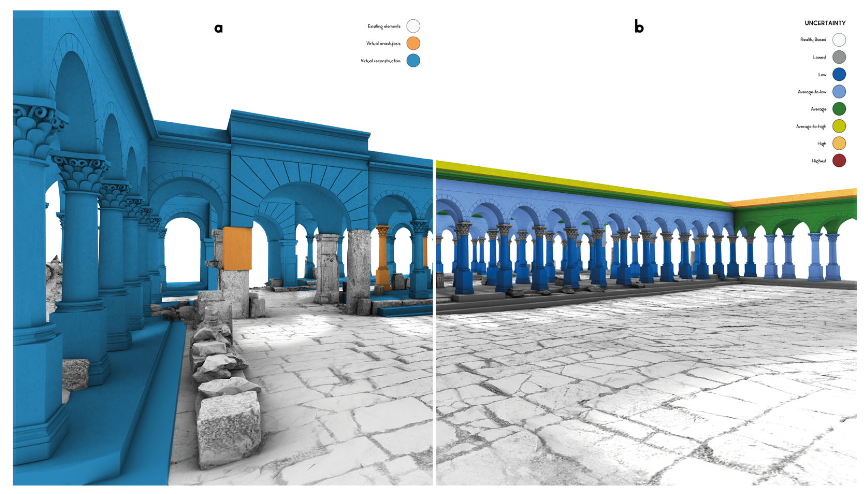Click the Reality Based white swatch
This screenshot has height=494, width=868.
[839, 40]
